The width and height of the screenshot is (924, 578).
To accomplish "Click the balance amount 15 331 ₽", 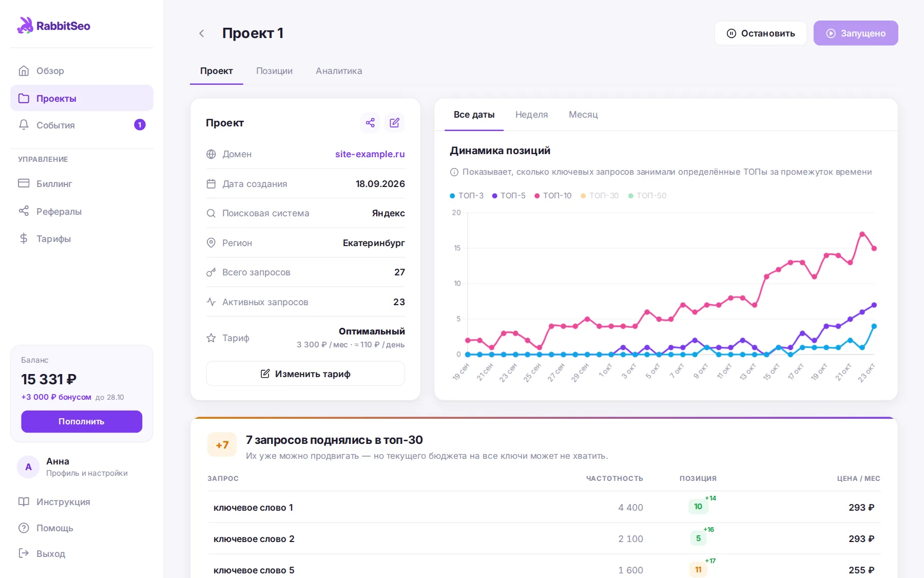I will [x=49, y=379].
